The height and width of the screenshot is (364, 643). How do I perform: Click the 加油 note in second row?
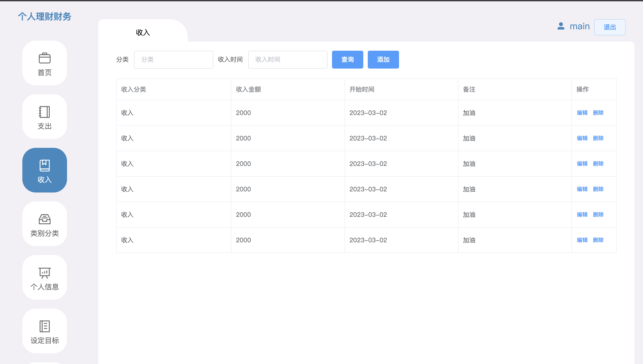[469, 138]
